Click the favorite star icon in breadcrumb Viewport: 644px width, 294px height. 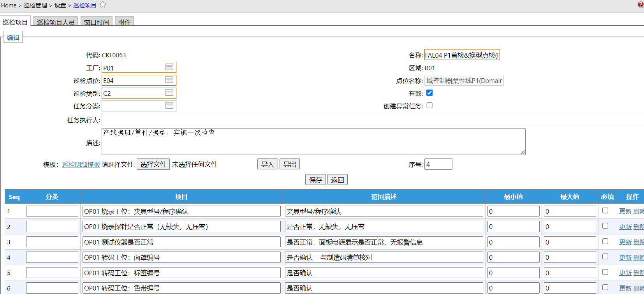click(x=103, y=5)
